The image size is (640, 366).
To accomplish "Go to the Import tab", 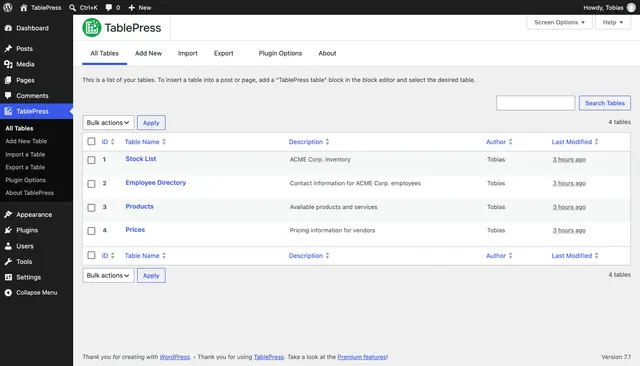I will point(188,53).
